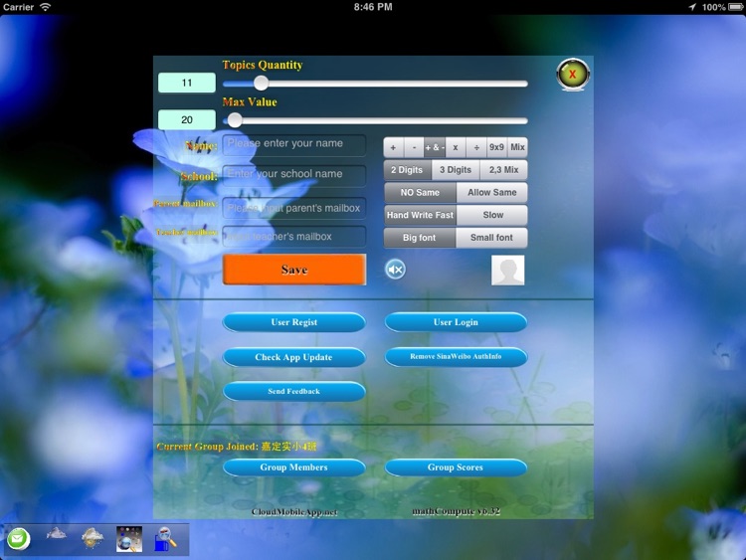The width and height of the screenshot is (746, 560).
Task: Switch to Big font
Action: click(x=420, y=238)
